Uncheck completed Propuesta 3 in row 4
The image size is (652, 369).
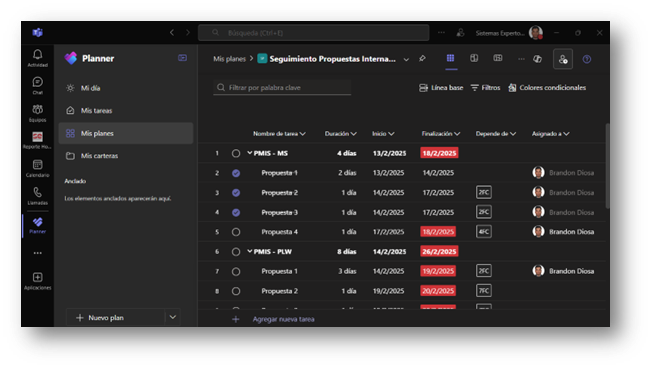(x=236, y=212)
